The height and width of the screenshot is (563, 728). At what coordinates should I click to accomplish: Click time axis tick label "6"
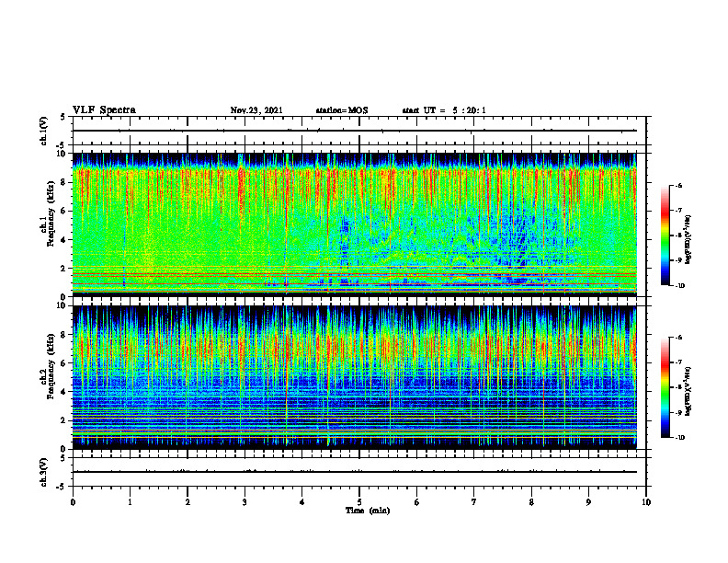pos(417,502)
